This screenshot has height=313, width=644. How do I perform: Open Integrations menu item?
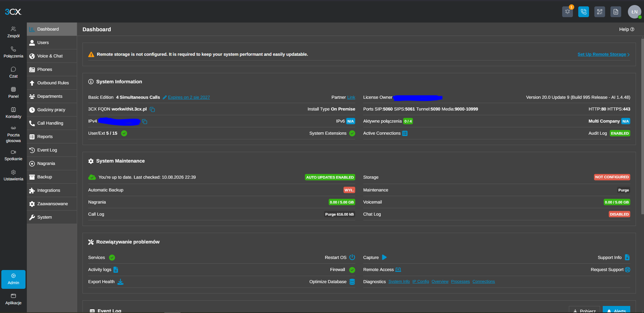[52, 190]
